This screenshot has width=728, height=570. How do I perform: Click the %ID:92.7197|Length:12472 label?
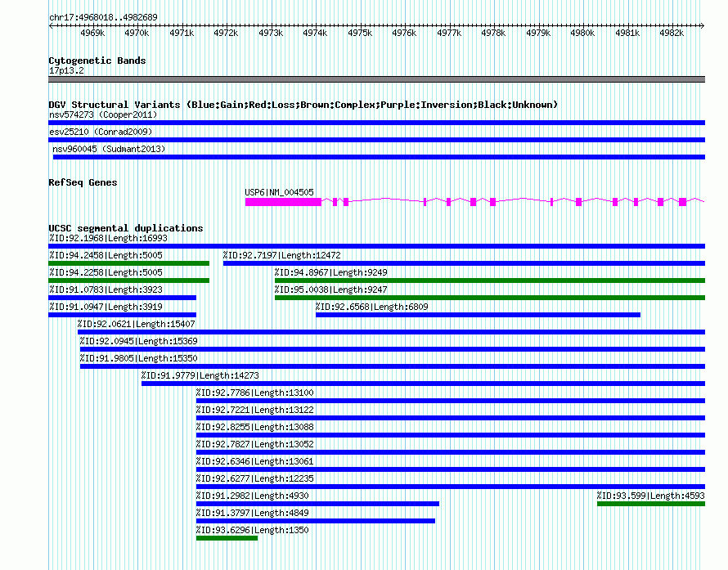(281, 255)
